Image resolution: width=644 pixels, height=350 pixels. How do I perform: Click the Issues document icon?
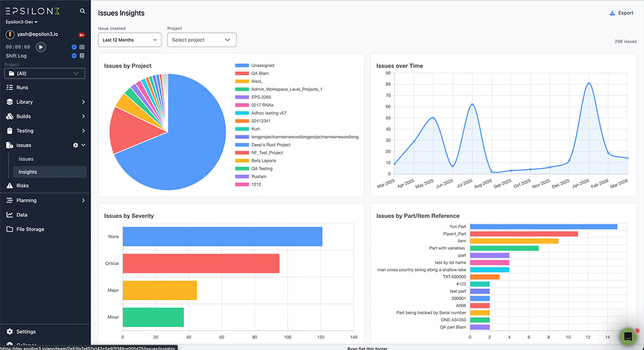point(10,145)
